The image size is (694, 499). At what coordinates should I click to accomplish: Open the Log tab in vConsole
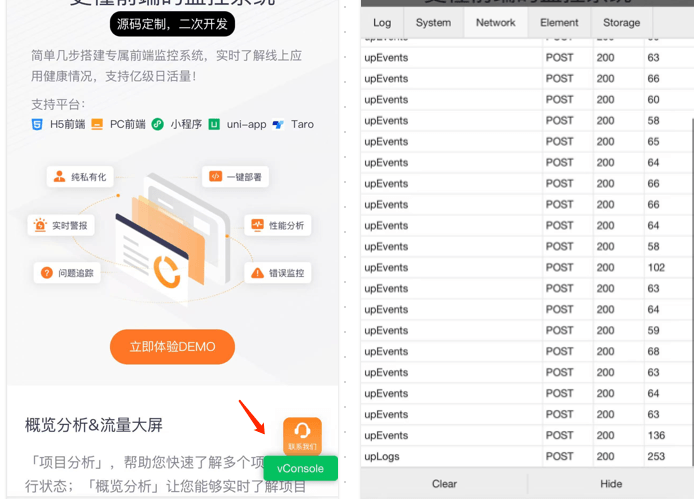pos(382,23)
